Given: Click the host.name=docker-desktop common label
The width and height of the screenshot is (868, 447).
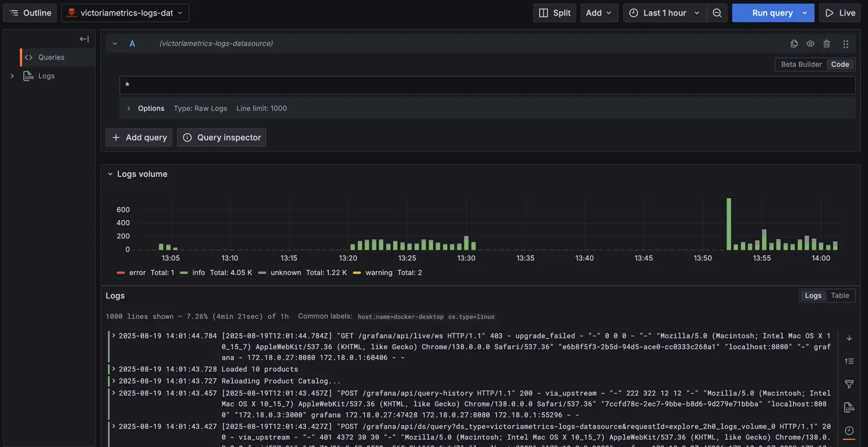Looking at the screenshot, I should point(401,317).
